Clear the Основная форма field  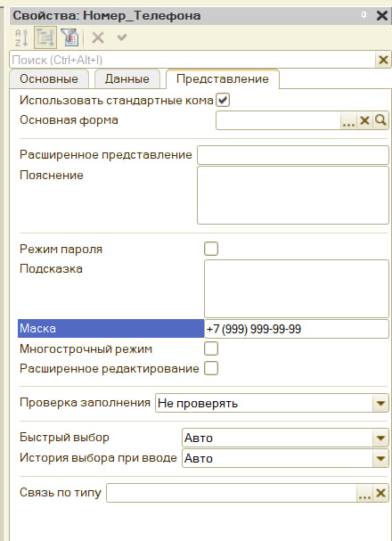click(x=364, y=120)
